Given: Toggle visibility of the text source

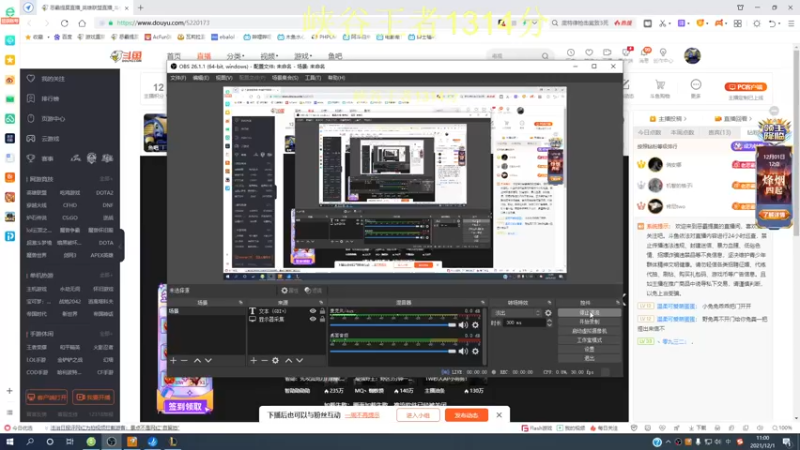Looking at the screenshot, I should (313, 311).
